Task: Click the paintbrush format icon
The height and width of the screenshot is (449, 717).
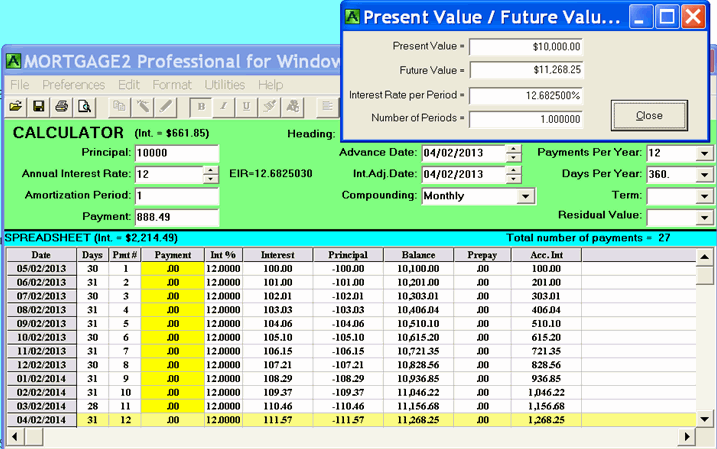Action: pyautogui.click(x=270, y=106)
